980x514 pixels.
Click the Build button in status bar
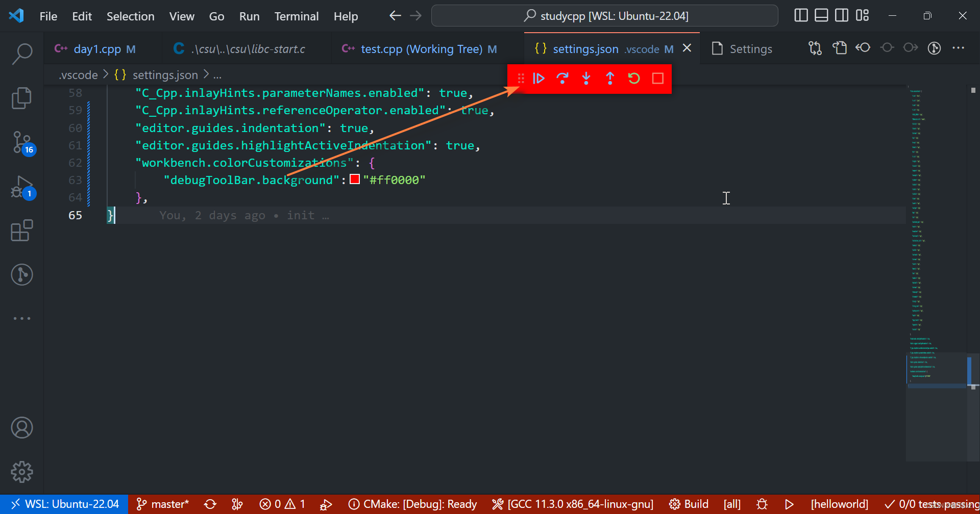689,504
